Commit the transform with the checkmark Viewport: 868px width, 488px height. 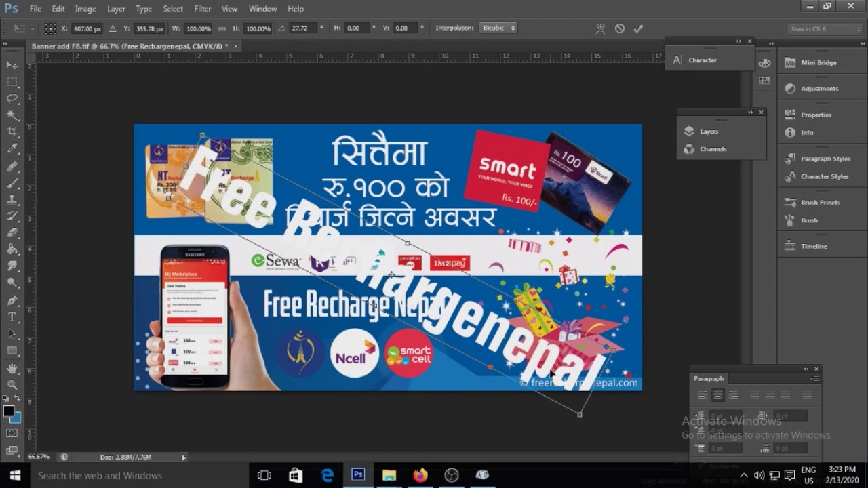coord(638,28)
